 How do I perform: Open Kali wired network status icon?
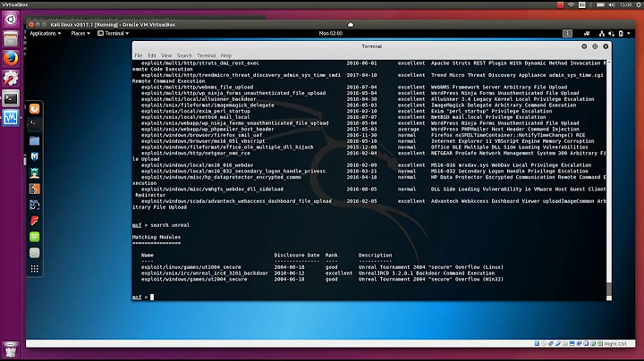(x=602, y=34)
